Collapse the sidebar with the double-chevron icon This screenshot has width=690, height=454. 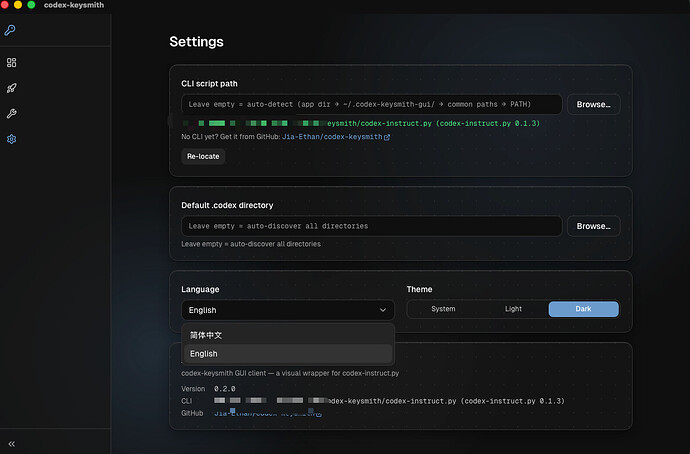pos(11,444)
